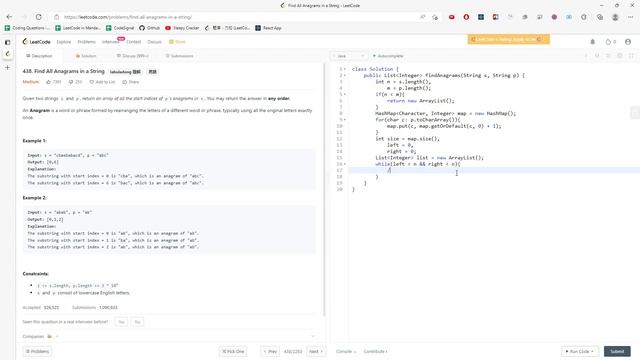Switch to the Solution tab
Screen dimensions: 640x360
pos(86,56)
